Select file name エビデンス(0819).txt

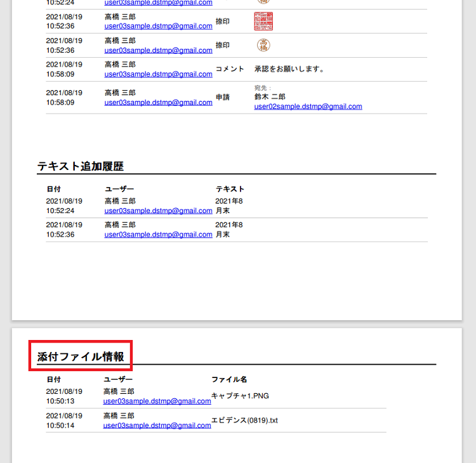(x=244, y=421)
